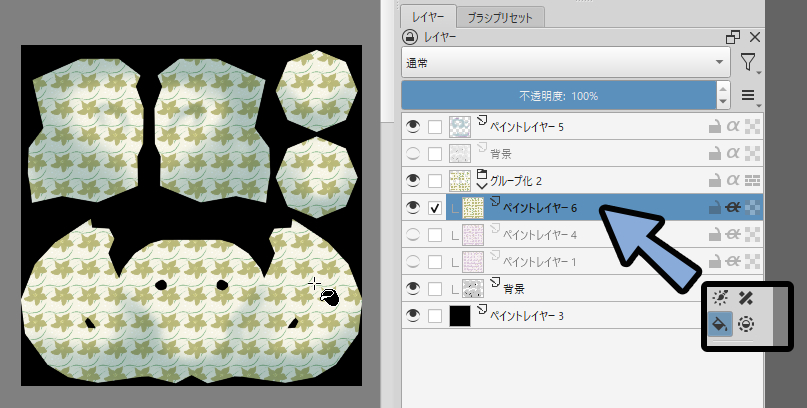The height and width of the screenshot is (408, 807).
Task: Close the レイヤー docker
Action: click(x=755, y=37)
